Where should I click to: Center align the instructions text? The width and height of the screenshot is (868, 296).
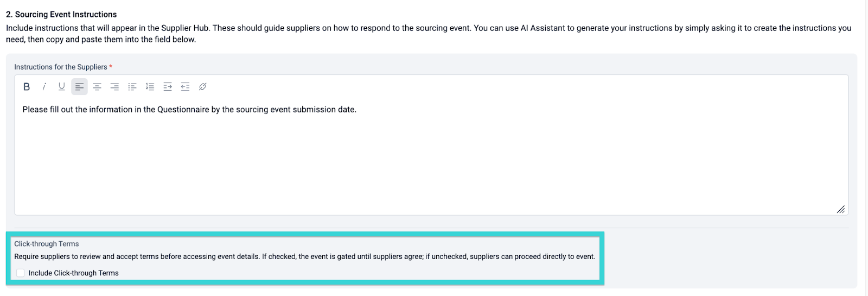(x=97, y=87)
